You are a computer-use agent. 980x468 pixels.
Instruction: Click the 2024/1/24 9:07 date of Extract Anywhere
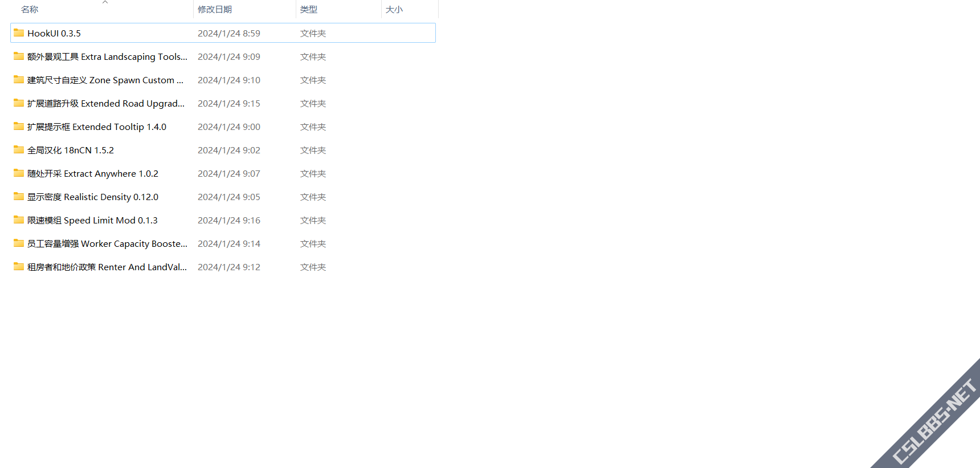click(x=229, y=173)
